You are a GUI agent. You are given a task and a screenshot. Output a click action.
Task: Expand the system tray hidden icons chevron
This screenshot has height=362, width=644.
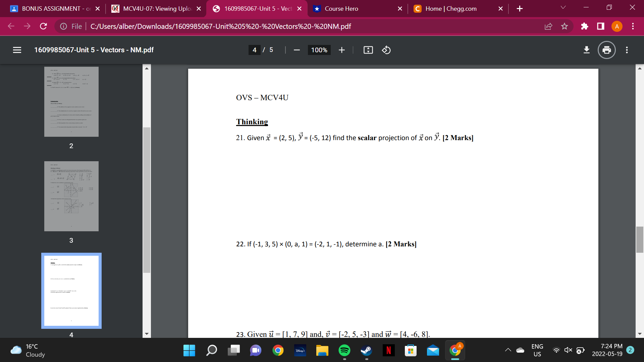[508, 350]
